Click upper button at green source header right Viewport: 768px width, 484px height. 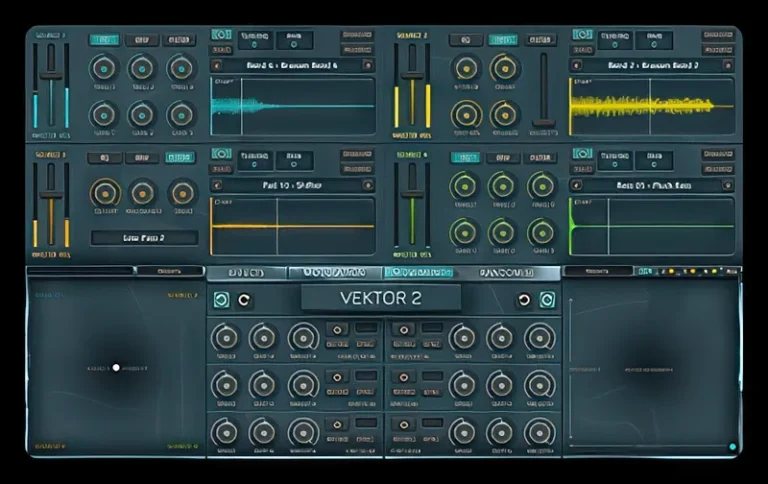718,154
